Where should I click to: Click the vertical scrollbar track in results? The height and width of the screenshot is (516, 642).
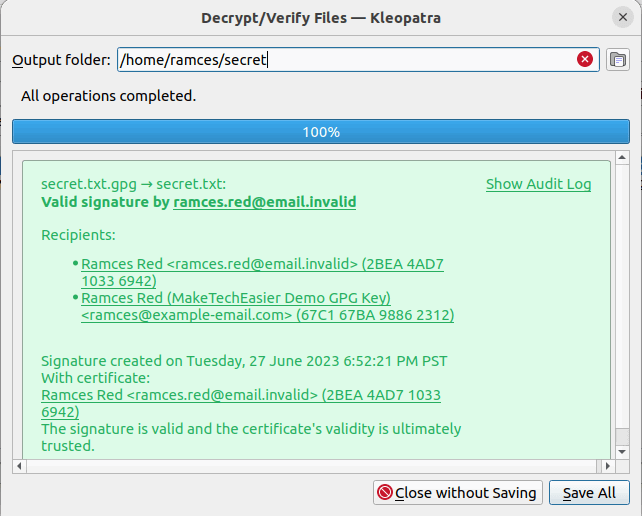tap(623, 300)
